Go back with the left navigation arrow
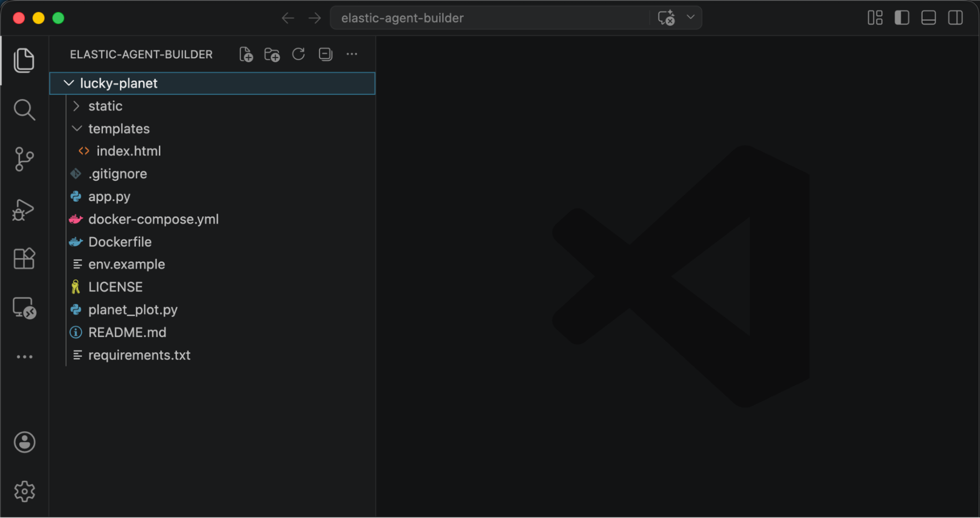This screenshot has width=980, height=518. 288,18
